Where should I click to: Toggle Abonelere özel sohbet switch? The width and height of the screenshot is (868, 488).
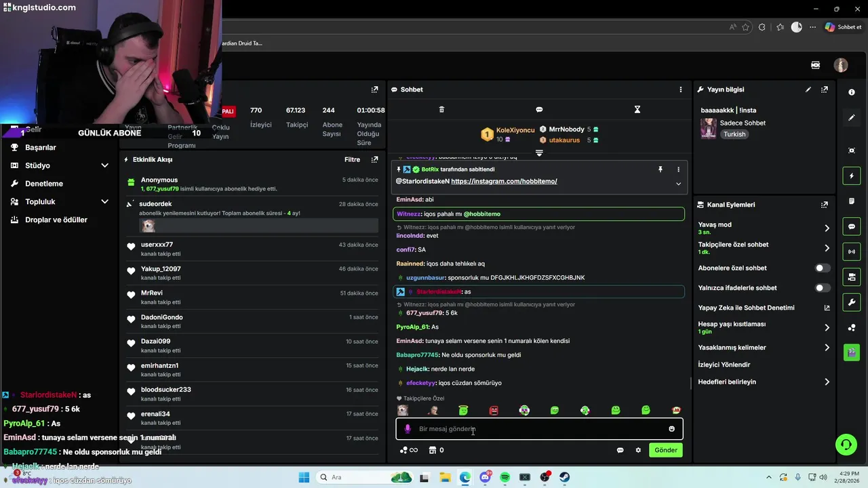click(x=822, y=268)
